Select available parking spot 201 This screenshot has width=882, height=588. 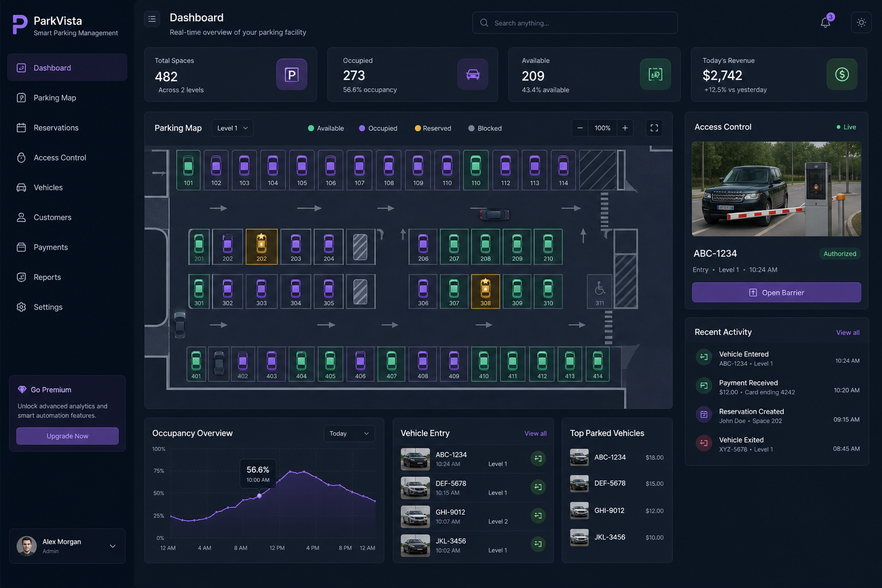(199, 247)
